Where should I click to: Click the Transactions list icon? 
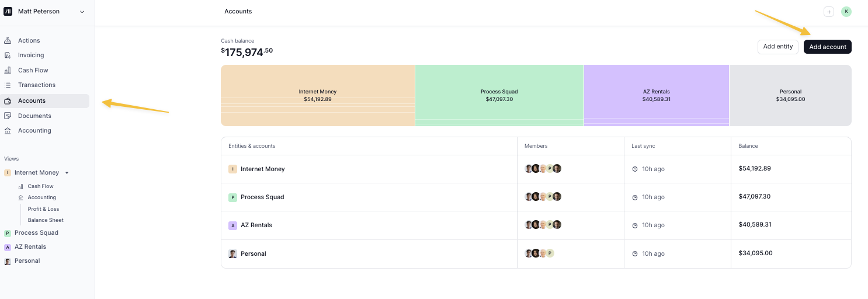click(x=8, y=85)
